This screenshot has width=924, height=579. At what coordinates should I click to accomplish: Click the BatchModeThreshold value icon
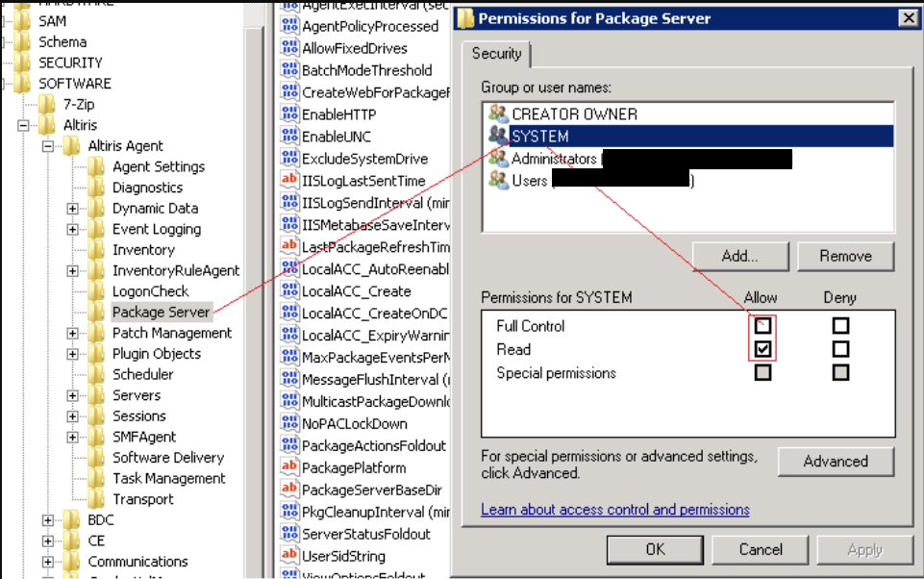[x=289, y=69]
